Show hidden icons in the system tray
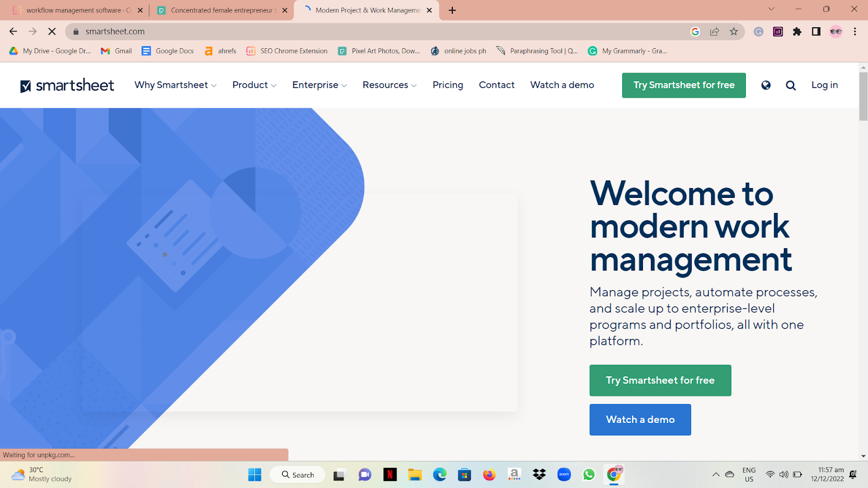The height and width of the screenshot is (488, 868). [716, 474]
